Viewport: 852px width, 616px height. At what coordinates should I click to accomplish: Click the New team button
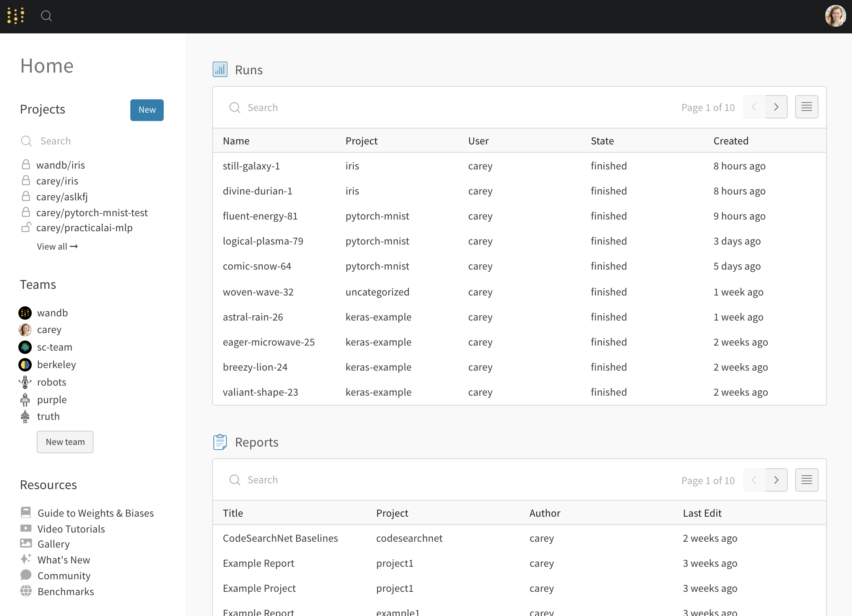[65, 442]
